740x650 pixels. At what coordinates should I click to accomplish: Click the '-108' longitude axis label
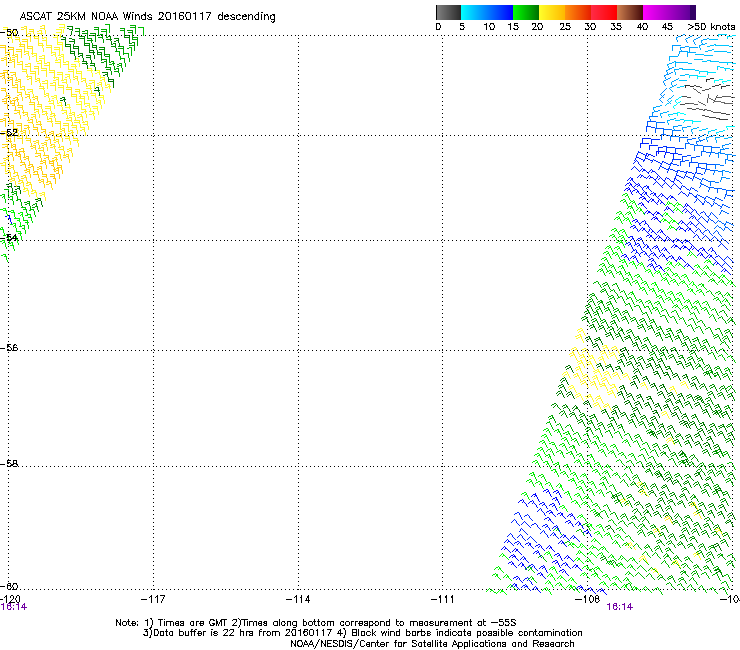pyautogui.click(x=588, y=599)
